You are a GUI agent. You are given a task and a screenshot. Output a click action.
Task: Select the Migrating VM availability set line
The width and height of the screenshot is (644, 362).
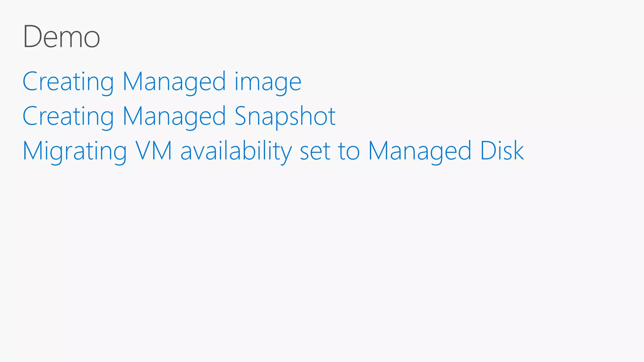tap(273, 152)
